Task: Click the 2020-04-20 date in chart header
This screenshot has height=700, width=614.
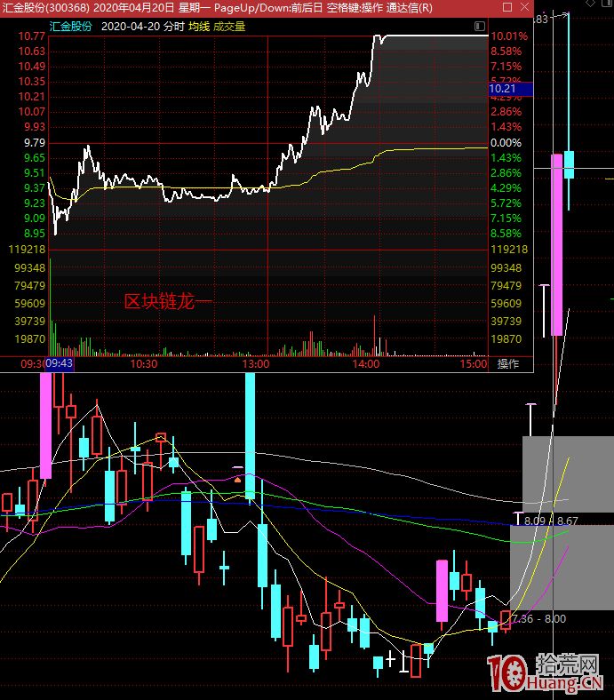Action: pos(131,27)
